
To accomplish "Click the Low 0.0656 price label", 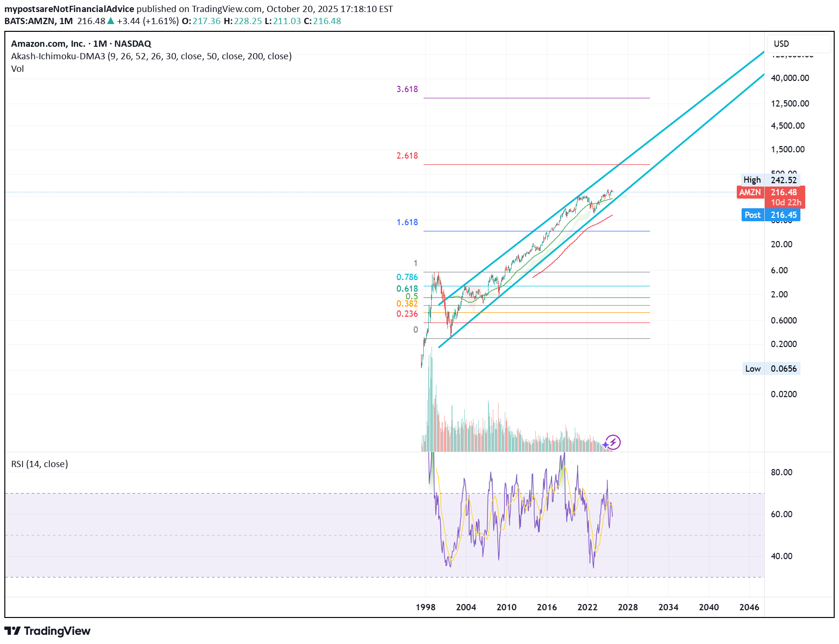I will (x=771, y=369).
